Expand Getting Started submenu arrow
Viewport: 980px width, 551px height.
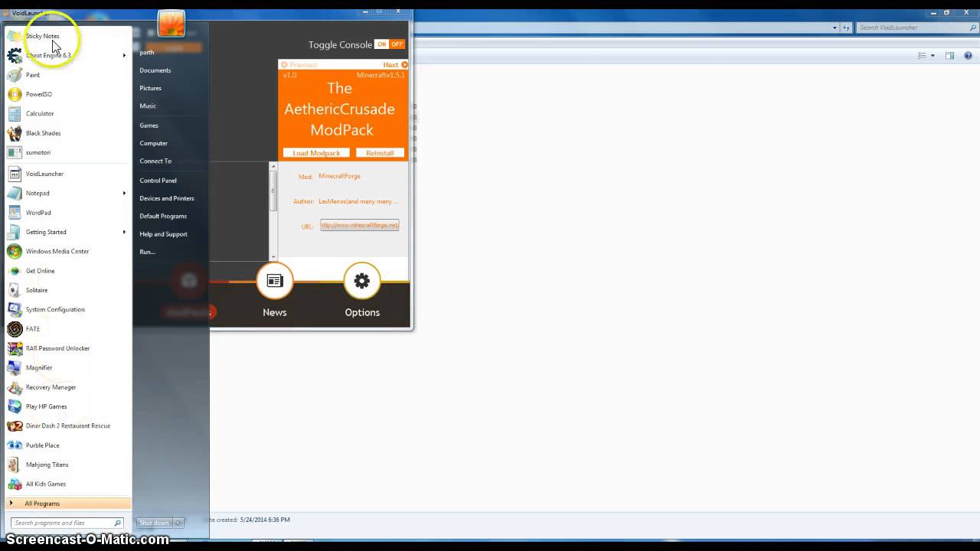pyautogui.click(x=124, y=232)
